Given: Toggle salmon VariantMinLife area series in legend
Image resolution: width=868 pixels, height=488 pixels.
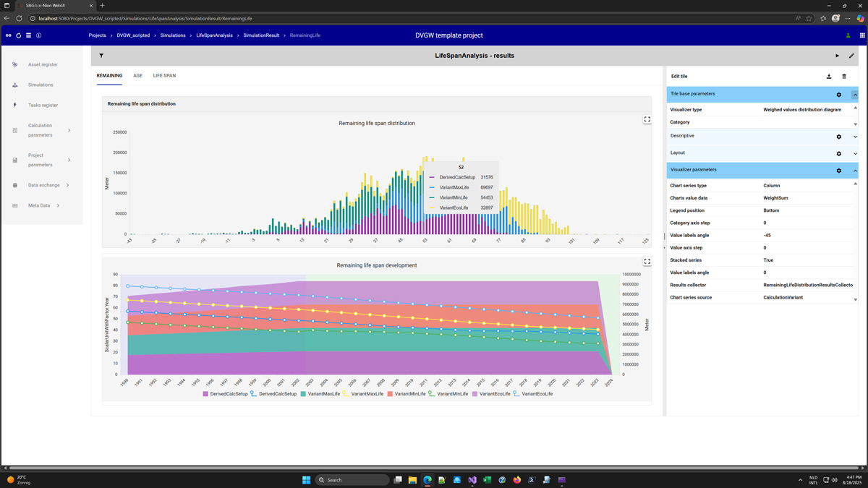Looking at the screenshot, I should tap(407, 394).
